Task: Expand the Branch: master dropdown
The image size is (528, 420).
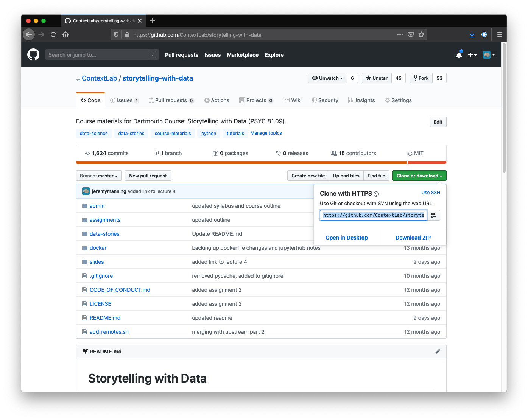Action: pyautogui.click(x=98, y=176)
